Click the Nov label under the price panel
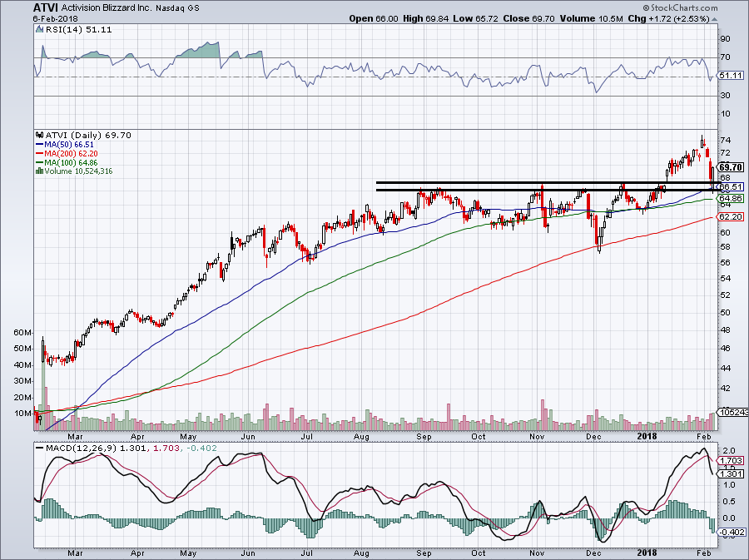This screenshot has height=560, width=749. point(538,436)
